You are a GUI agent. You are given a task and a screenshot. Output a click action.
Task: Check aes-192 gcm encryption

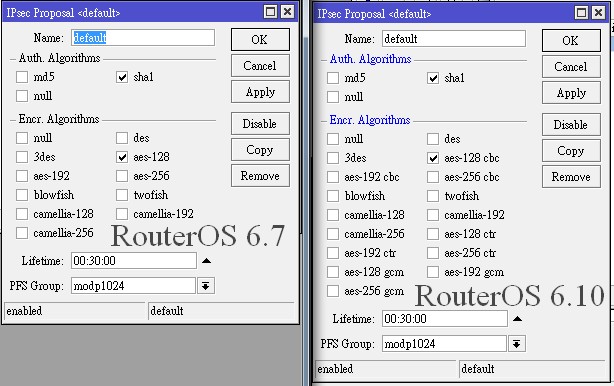[433, 272]
